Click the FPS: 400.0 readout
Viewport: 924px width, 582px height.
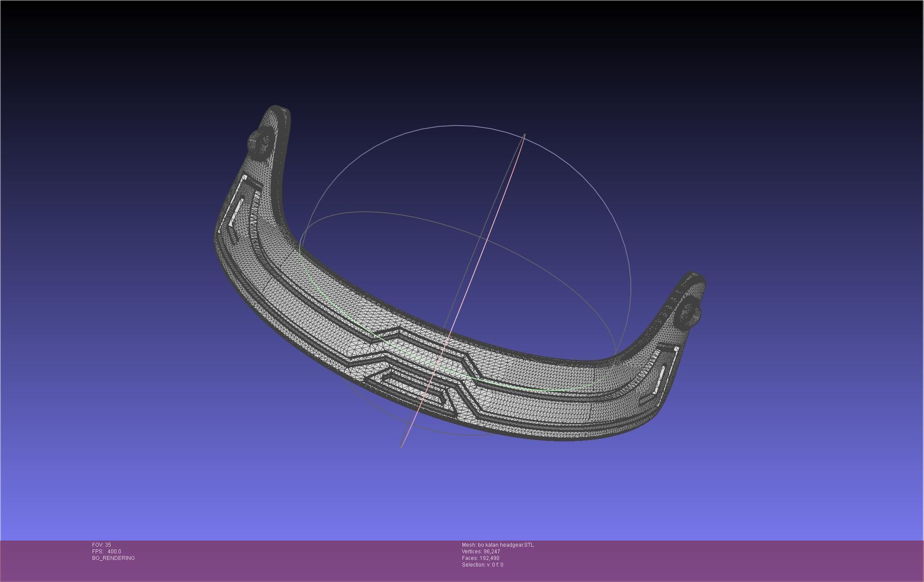[x=107, y=552]
